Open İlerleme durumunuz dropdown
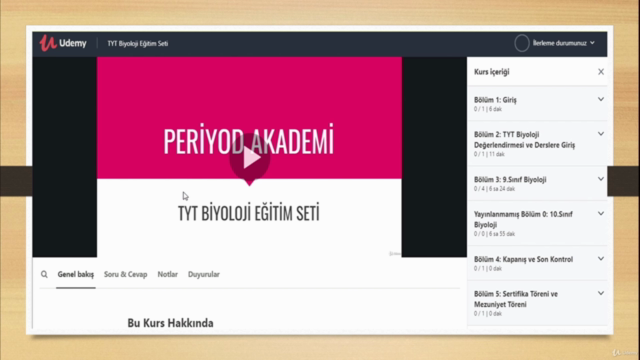 pyautogui.click(x=564, y=43)
